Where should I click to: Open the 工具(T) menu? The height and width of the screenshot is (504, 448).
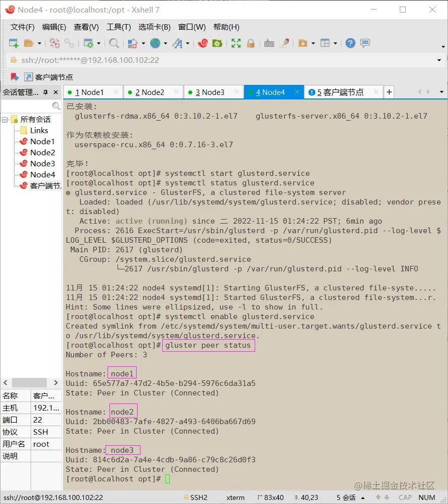point(119,27)
